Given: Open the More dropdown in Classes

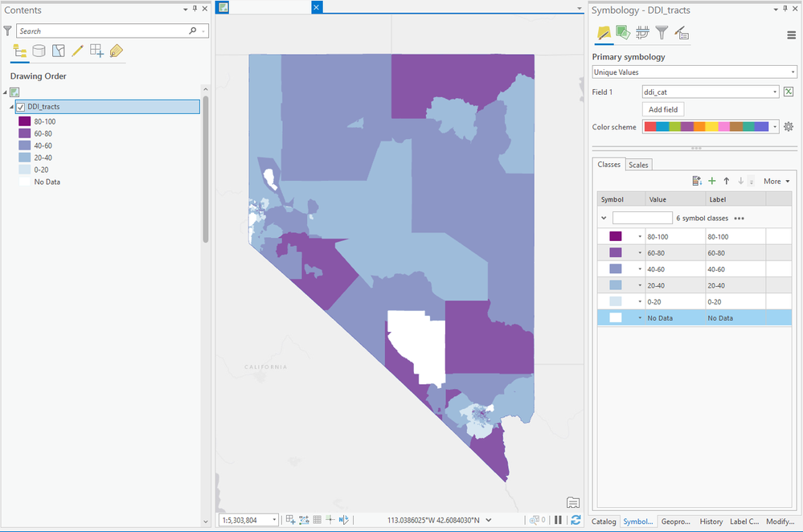Looking at the screenshot, I should click(777, 182).
